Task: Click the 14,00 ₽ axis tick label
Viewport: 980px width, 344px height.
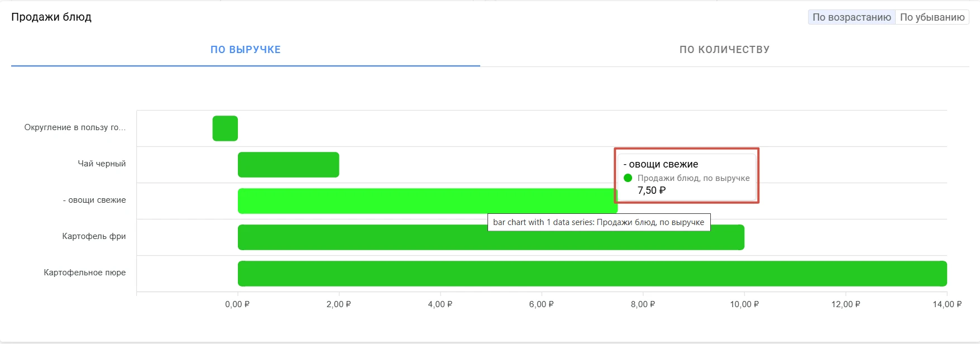Action: coord(947,304)
